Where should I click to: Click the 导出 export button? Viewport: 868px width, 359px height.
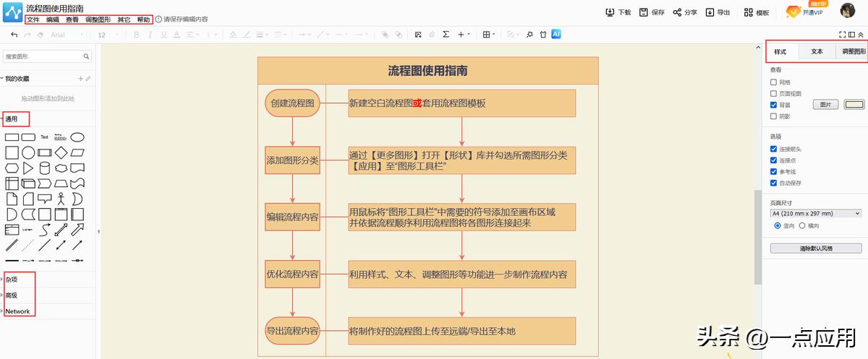pos(719,12)
